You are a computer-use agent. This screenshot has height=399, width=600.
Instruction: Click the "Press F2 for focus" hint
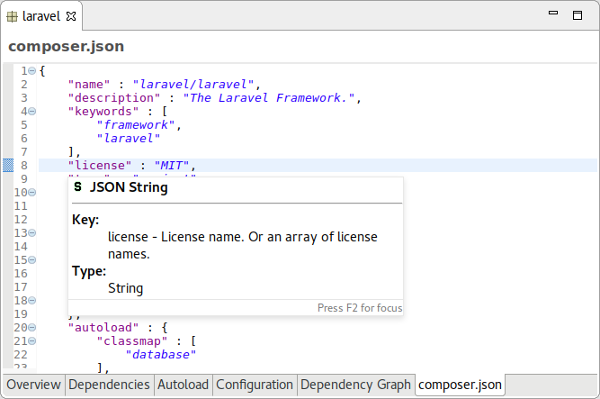click(360, 308)
